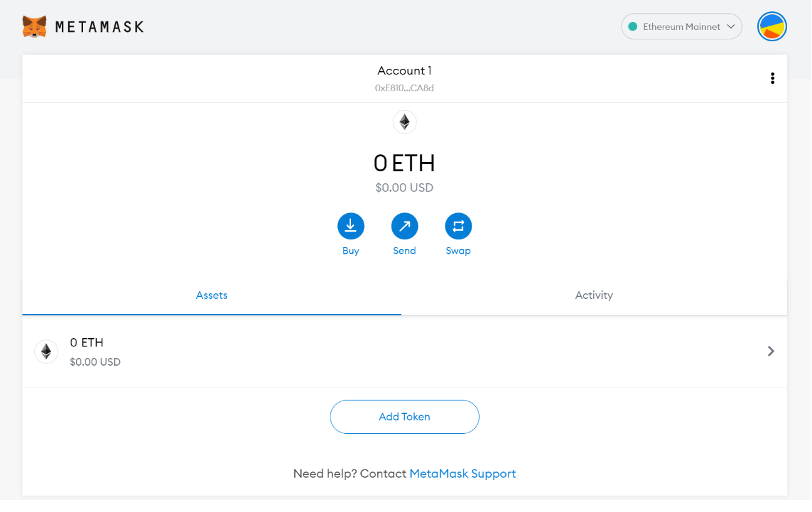This screenshot has width=812, height=512.
Task: Click the network selector's down chevron
Action: click(x=730, y=27)
